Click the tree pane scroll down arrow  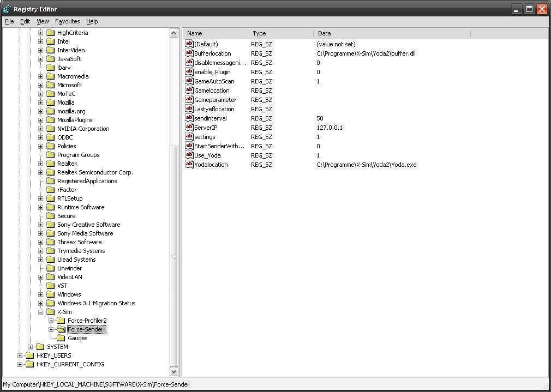[174, 371]
